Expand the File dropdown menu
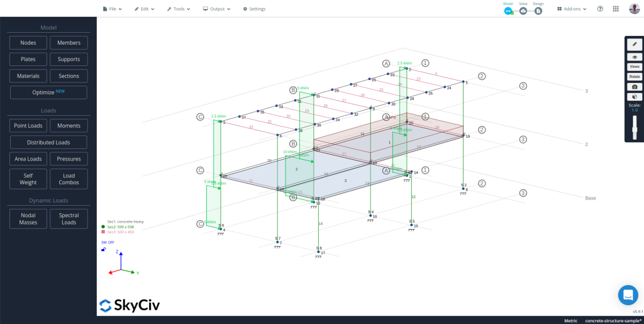 pos(112,9)
